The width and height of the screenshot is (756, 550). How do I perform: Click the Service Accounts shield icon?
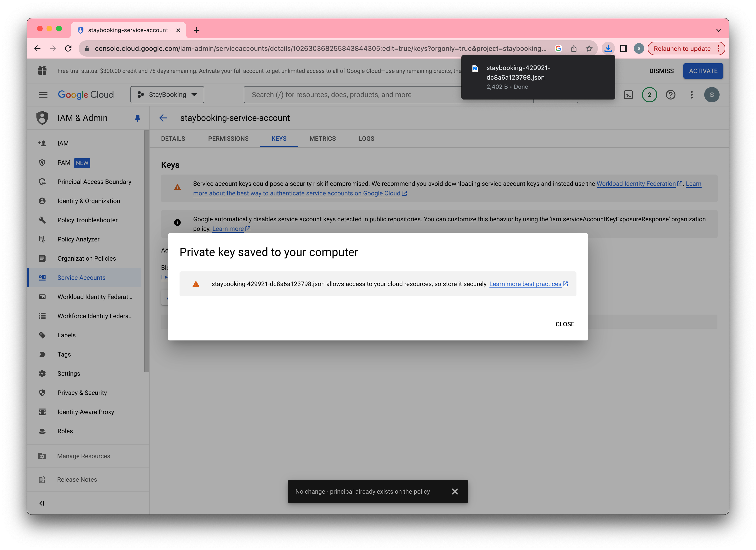point(42,278)
